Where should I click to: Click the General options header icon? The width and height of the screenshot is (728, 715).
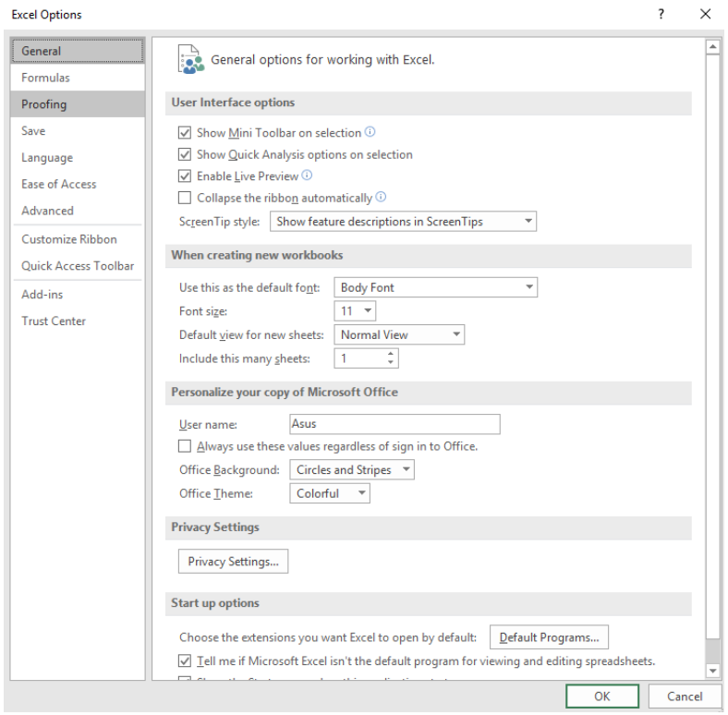191,59
